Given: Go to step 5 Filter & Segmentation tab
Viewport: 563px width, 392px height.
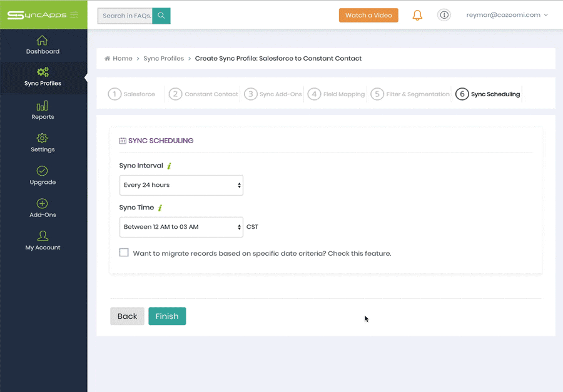Looking at the screenshot, I should pyautogui.click(x=410, y=94).
